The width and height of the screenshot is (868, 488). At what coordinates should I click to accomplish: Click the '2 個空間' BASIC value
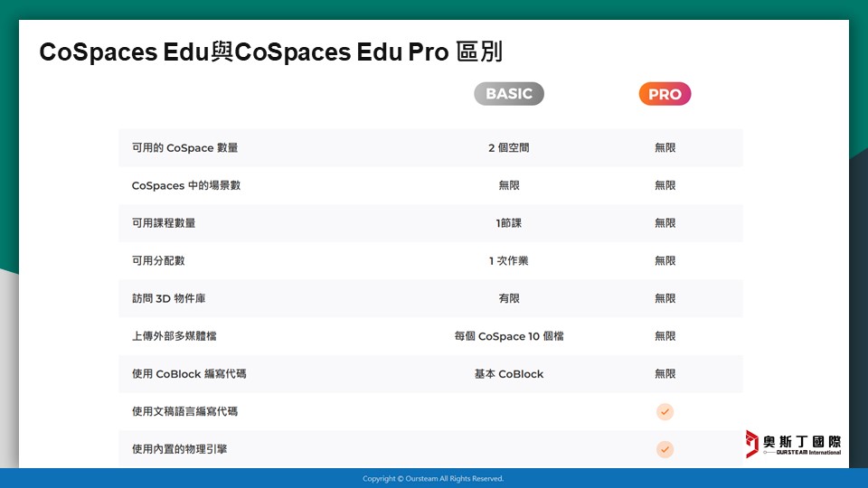tap(509, 147)
